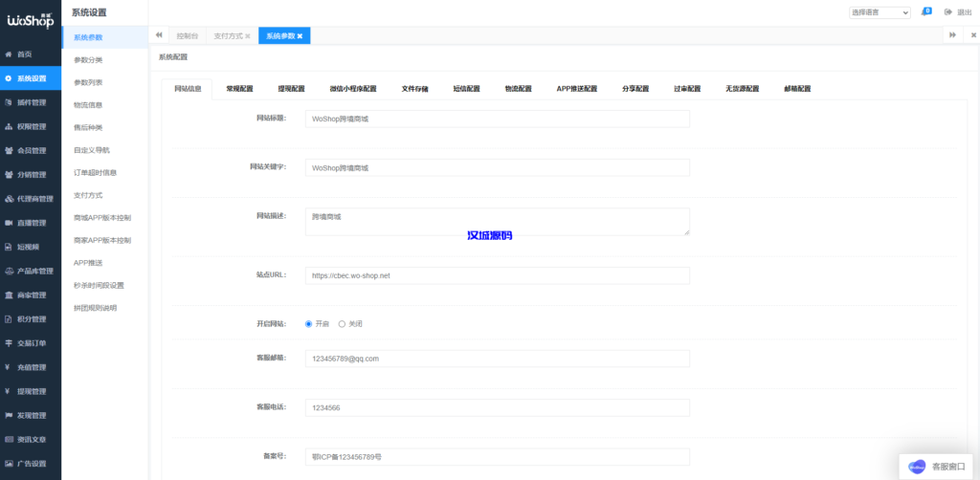Click the 退出 logout icon
The width and height of the screenshot is (980, 480).
click(948, 12)
